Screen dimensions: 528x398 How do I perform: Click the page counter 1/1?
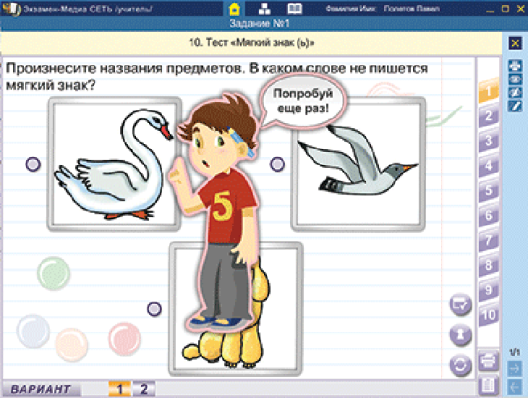click(515, 352)
